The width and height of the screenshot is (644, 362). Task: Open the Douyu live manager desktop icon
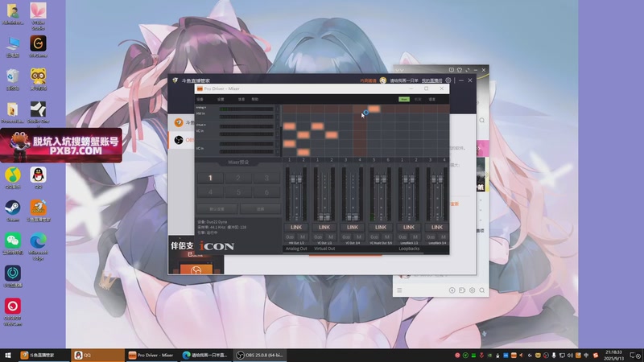[38, 211]
